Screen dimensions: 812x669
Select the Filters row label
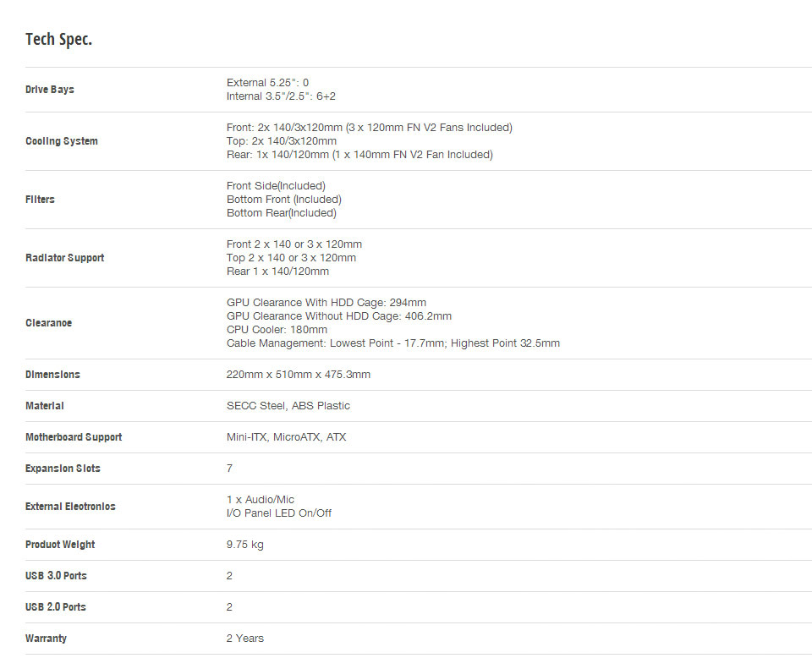pos(40,200)
